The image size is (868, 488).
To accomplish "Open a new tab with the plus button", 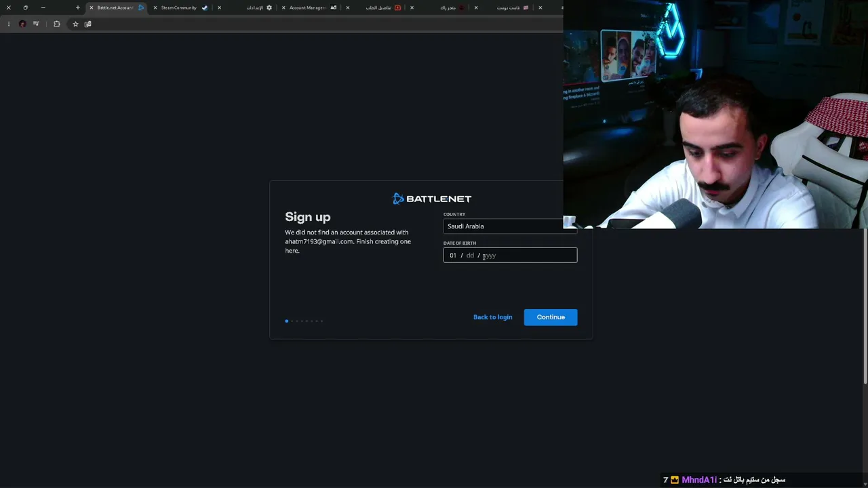I will coord(77,7).
